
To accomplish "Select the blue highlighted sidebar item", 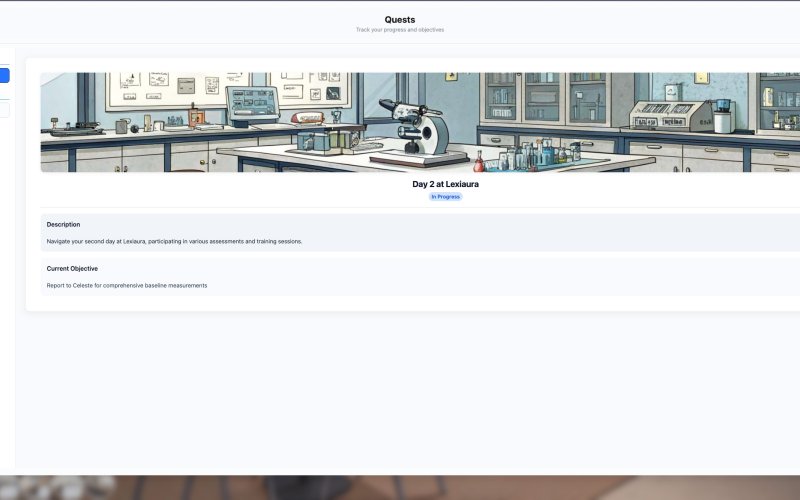I will 4,76.
